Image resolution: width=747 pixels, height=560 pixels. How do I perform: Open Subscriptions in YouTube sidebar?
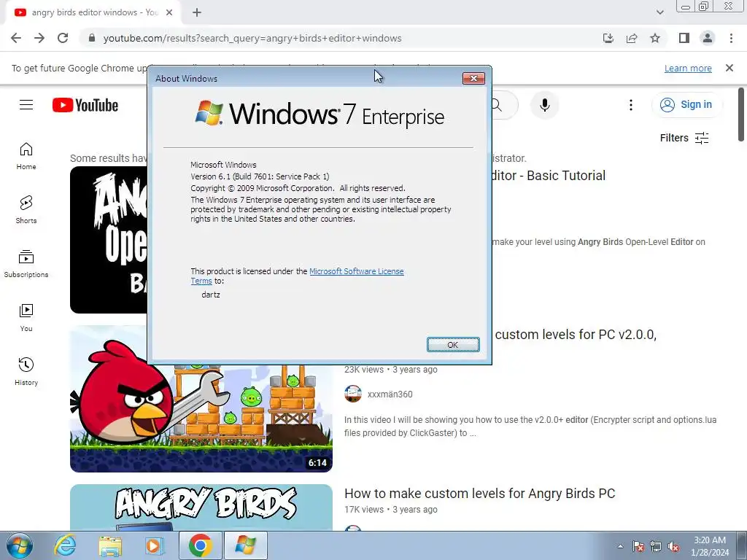(x=26, y=264)
